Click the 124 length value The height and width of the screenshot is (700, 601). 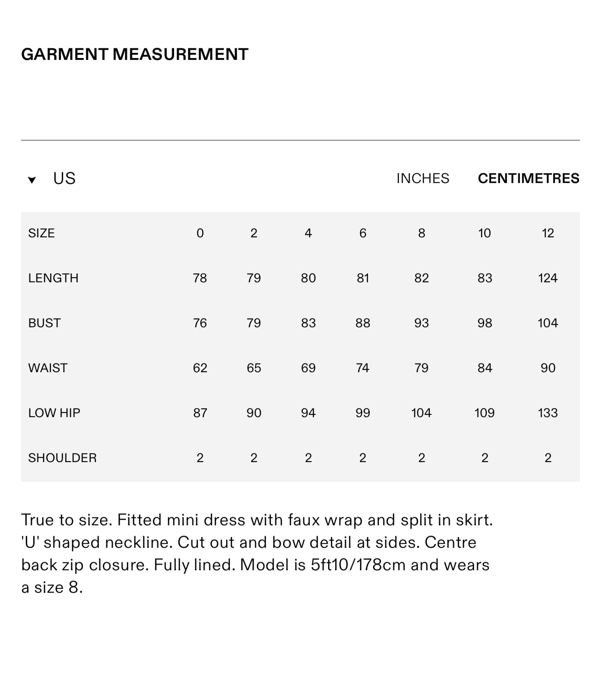click(x=548, y=278)
